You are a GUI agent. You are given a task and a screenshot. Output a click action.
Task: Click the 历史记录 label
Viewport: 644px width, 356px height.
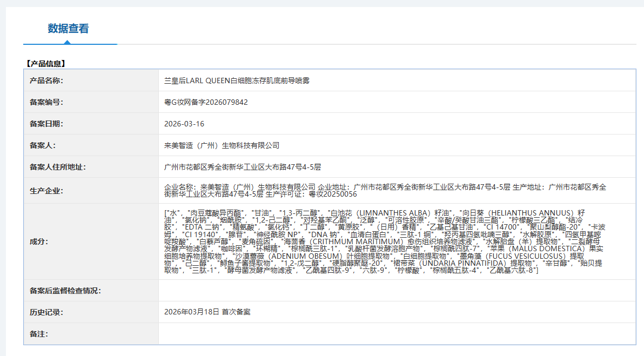click(x=46, y=312)
